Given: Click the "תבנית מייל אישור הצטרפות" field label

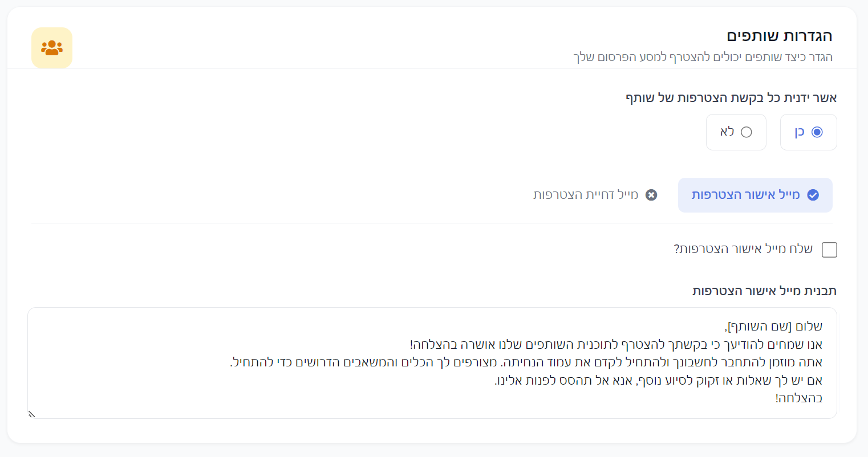Looking at the screenshot, I should [x=764, y=291].
